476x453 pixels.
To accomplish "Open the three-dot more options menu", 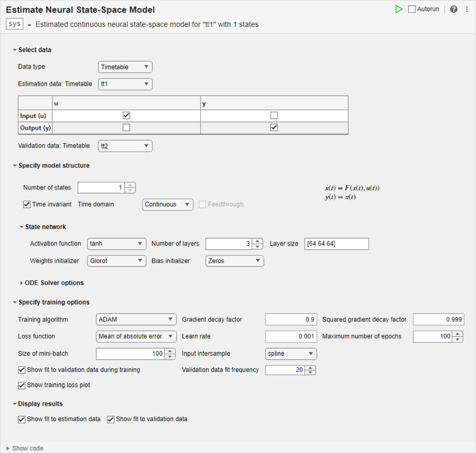I will click(x=467, y=9).
